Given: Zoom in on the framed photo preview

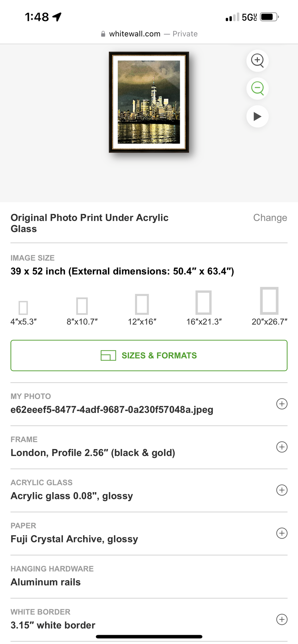Looking at the screenshot, I should pos(257,60).
